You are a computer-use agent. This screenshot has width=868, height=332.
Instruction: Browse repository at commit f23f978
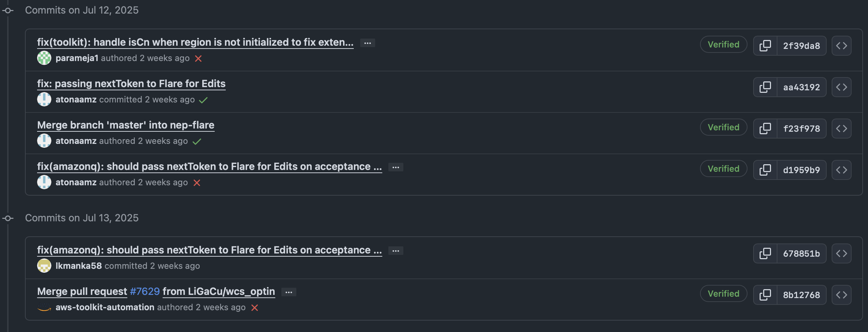(841, 129)
